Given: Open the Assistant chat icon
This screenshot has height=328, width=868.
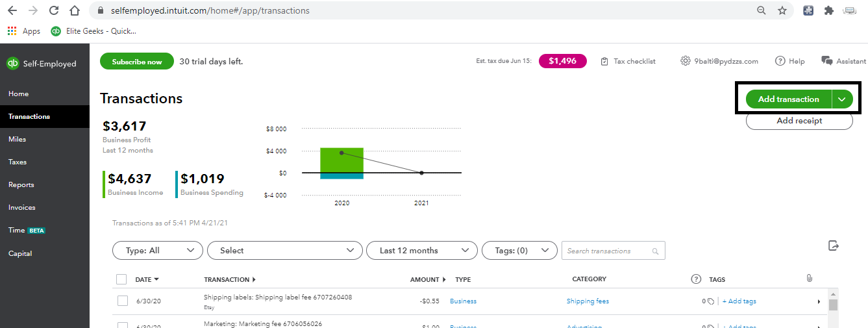Looking at the screenshot, I should [x=826, y=61].
